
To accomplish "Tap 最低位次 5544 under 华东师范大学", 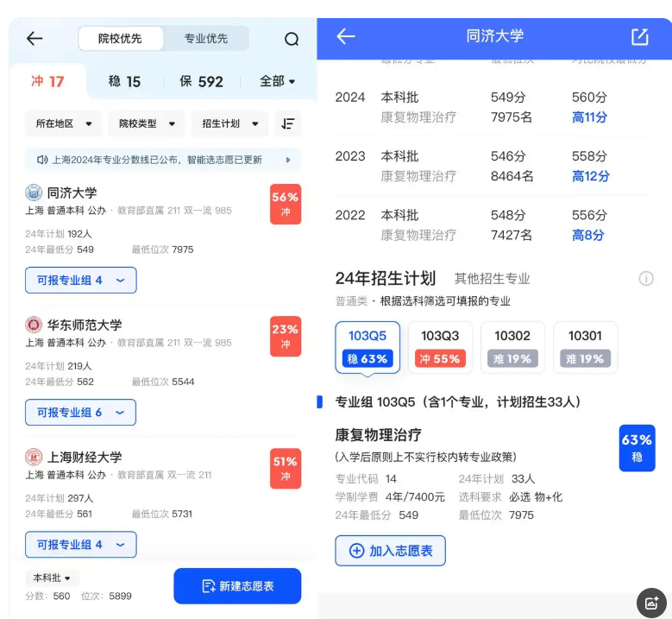I will 163,382.
